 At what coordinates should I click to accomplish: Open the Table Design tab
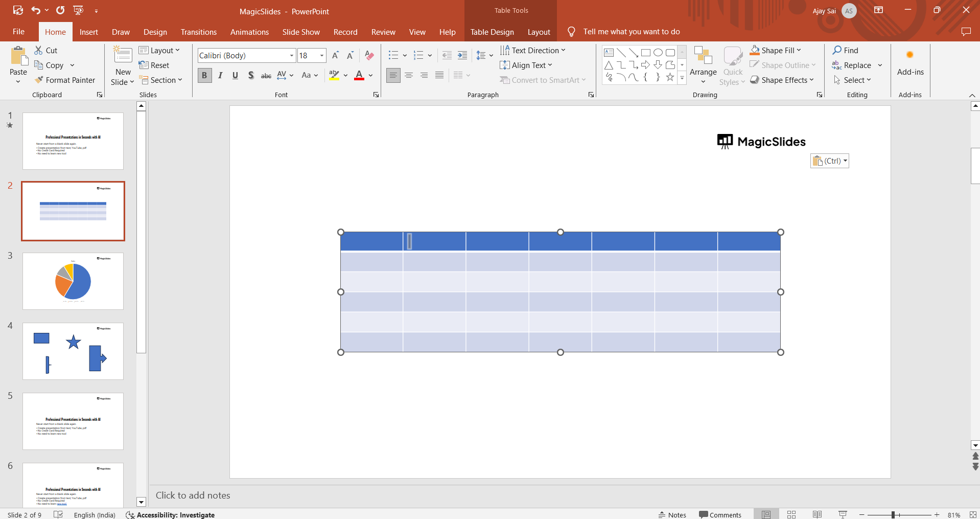pyautogui.click(x=492, y=32)
